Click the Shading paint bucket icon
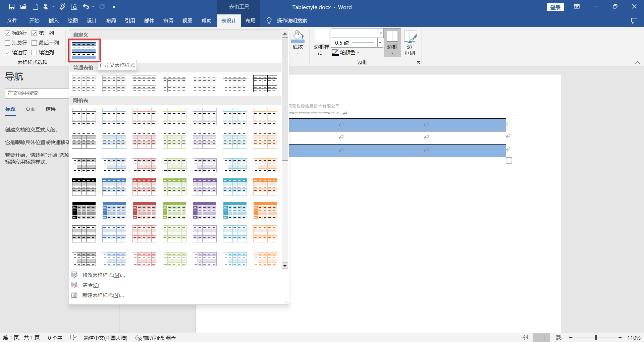The height and width of the screenshot is (342, 644). pyautogui.click(x=298, y=36)
